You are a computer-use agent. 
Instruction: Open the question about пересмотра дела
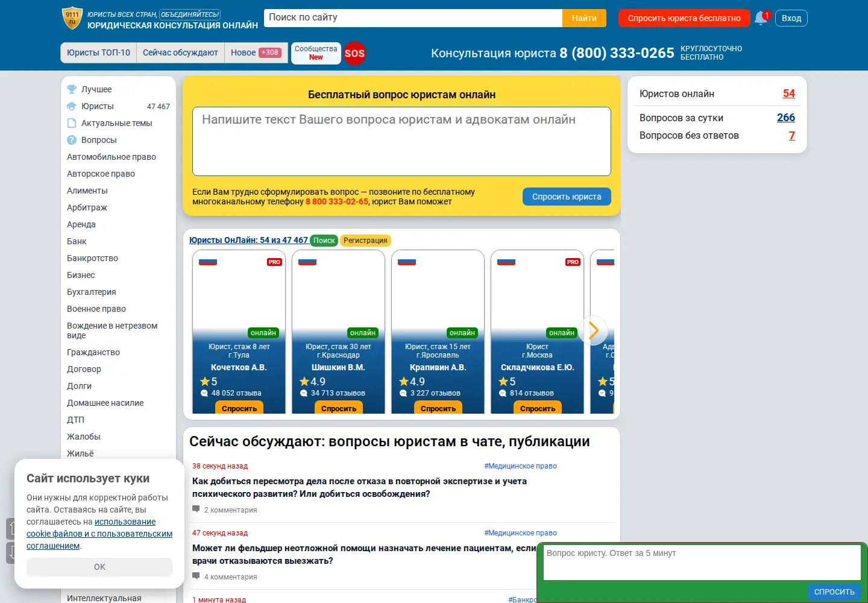tap(359, 487)
